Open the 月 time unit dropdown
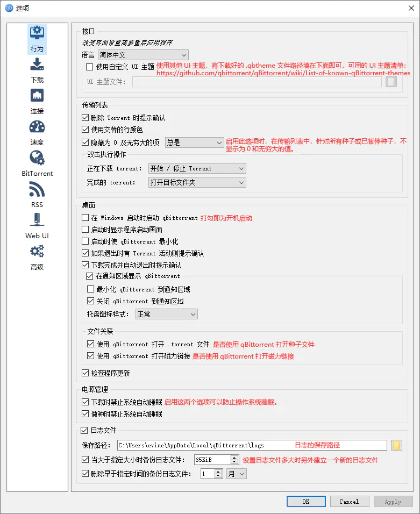Screen dimensions: 420x514 (x=236, y=474)
